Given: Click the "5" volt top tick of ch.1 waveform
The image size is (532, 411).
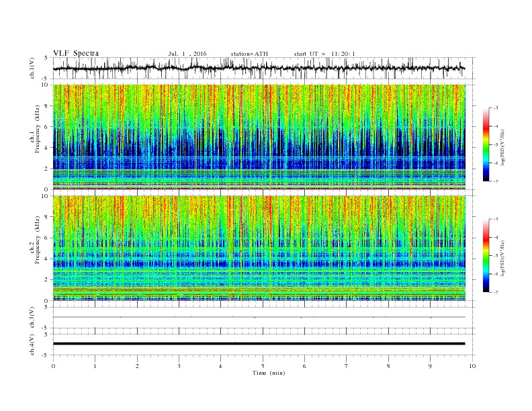Looking at the screenshot, I should [x=46, y=58].
